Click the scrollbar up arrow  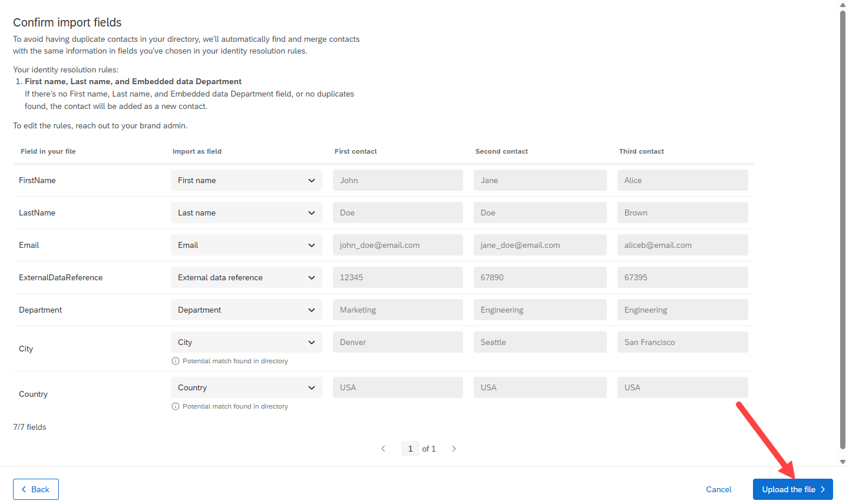(x=843, y=5)
